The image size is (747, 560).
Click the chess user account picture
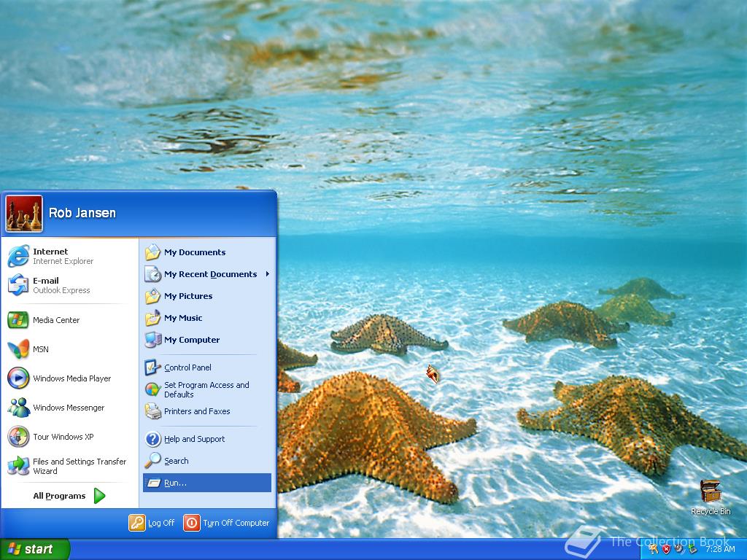click(24, 214)
